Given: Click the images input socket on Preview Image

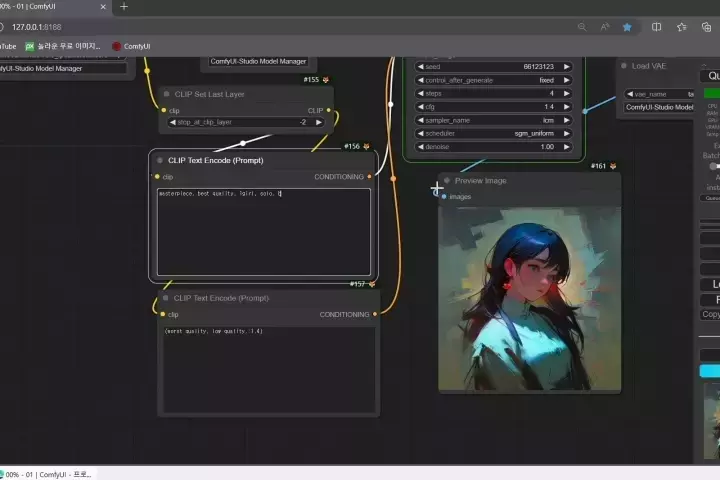Looking at the screenshot, I should pos(444,197).
